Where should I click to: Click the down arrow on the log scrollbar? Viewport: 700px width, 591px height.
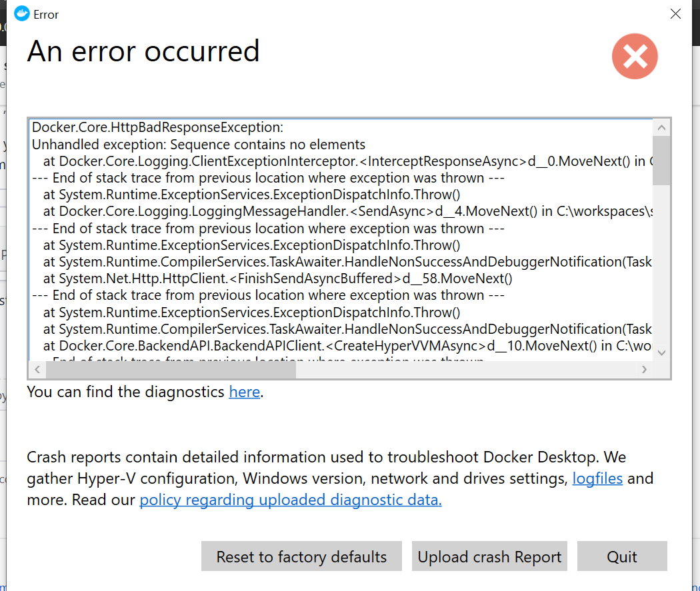coord(661,352)
